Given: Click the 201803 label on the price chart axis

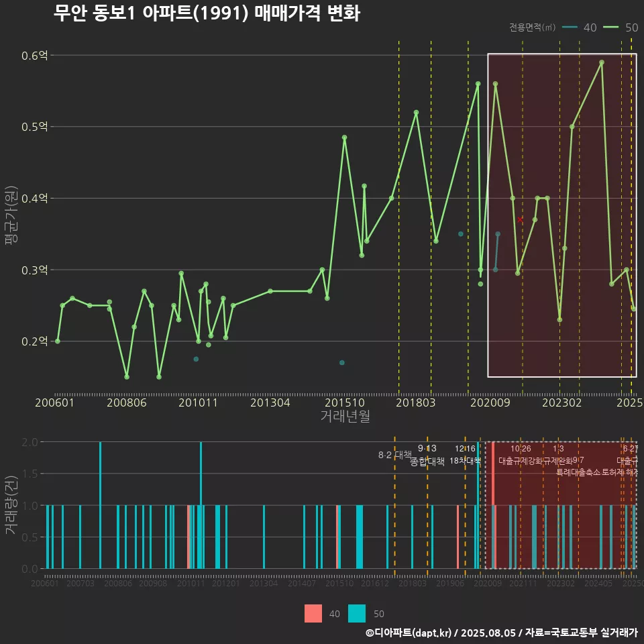Looking at the screenshot, I should (x=416, y=402).
